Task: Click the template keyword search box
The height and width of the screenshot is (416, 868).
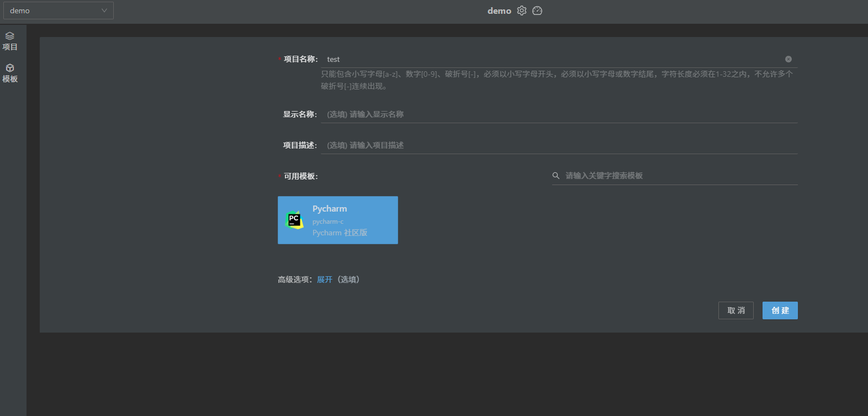Action: pos(679,176)
